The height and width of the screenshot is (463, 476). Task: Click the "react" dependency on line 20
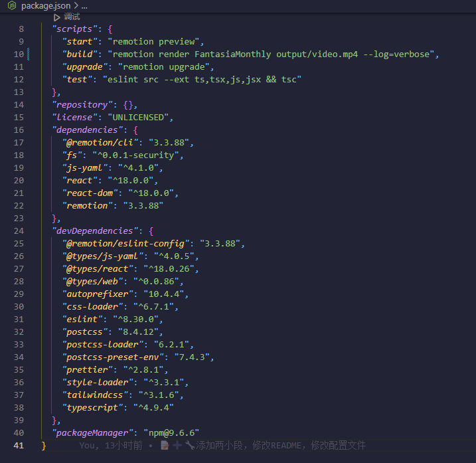80,181
